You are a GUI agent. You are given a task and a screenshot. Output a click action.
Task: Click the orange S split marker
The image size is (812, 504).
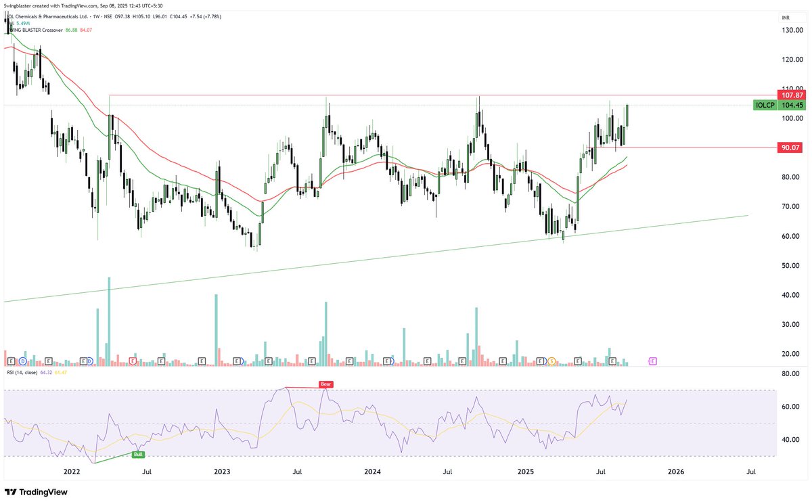coord(551,362)
